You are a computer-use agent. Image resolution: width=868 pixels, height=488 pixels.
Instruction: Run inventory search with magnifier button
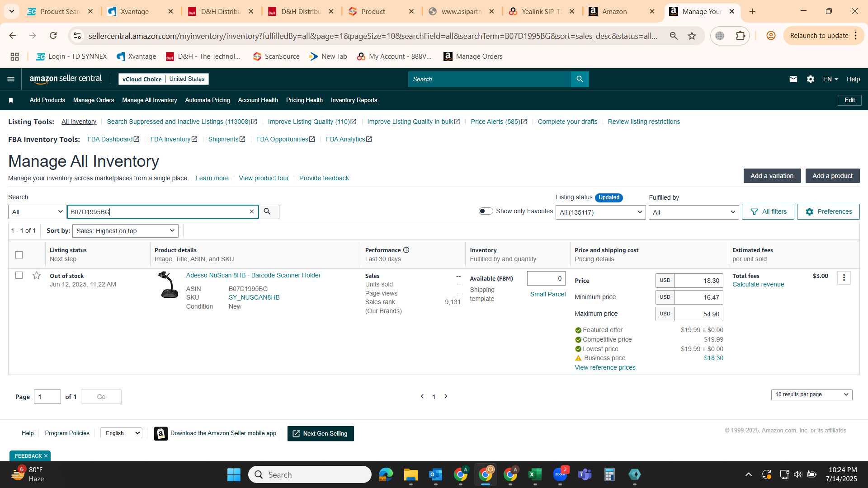click(x=269, y=211)
